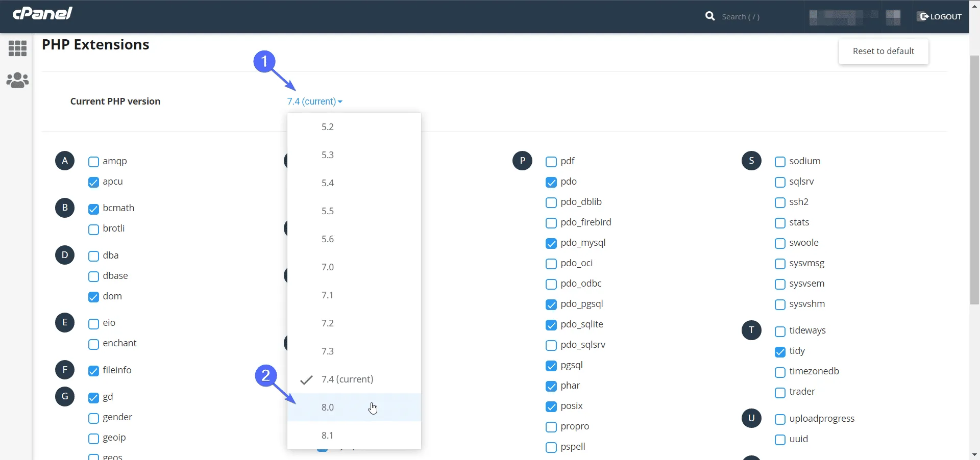Disable the gd extension
Image resolution: width=980 pixels, height=460 pixels.
(93, 397)
